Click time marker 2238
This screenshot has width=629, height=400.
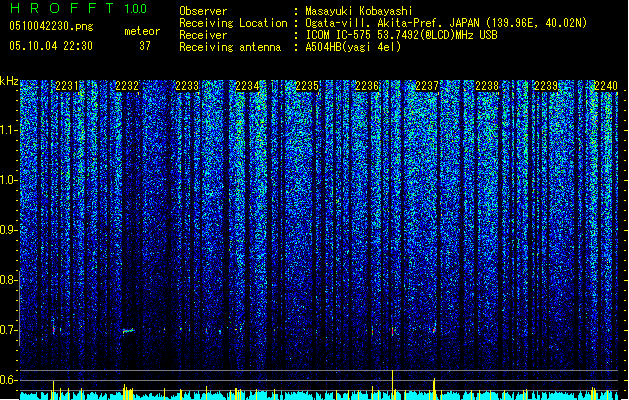click(487, 86)
